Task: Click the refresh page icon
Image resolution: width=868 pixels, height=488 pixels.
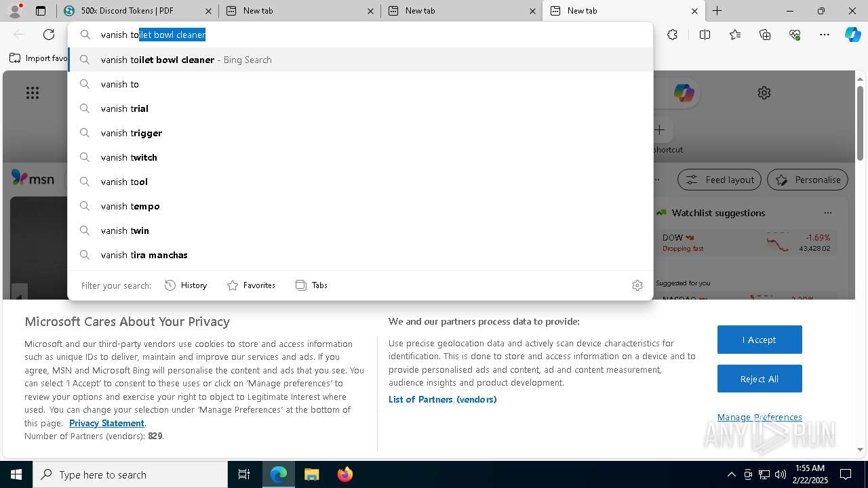Action: 49,35
